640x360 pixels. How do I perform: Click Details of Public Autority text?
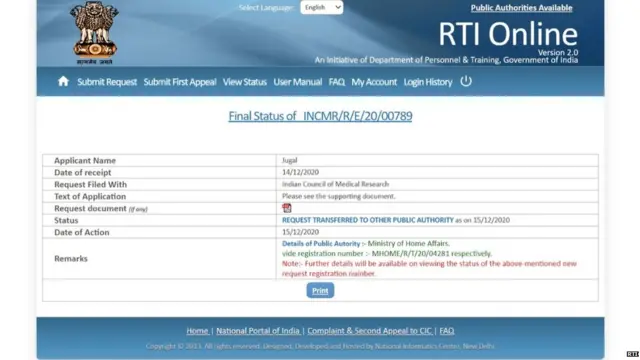click(321, 244)
